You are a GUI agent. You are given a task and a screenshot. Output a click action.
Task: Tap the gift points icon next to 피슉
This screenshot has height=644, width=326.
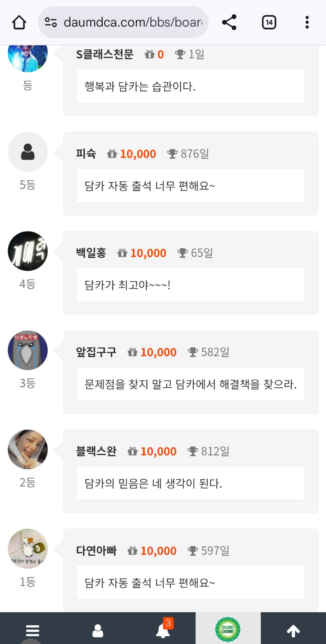tap(112, 154)
